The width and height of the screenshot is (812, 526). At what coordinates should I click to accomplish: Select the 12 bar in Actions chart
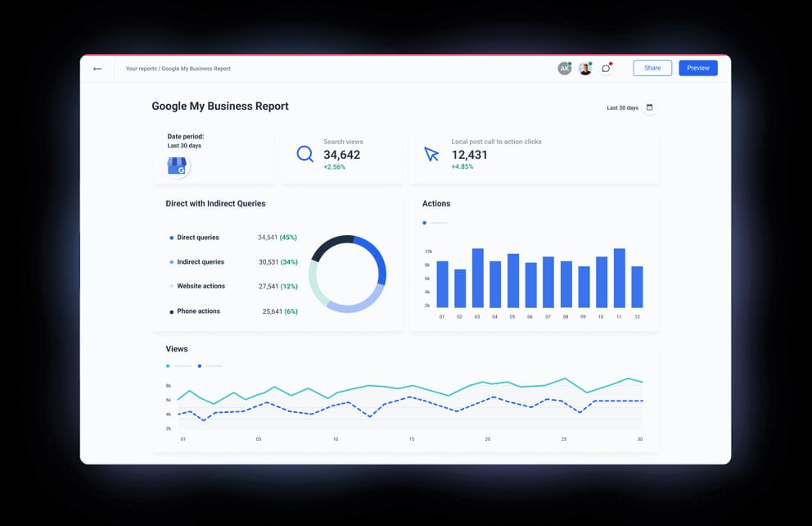pyautogui.click(x=637, y=287)
